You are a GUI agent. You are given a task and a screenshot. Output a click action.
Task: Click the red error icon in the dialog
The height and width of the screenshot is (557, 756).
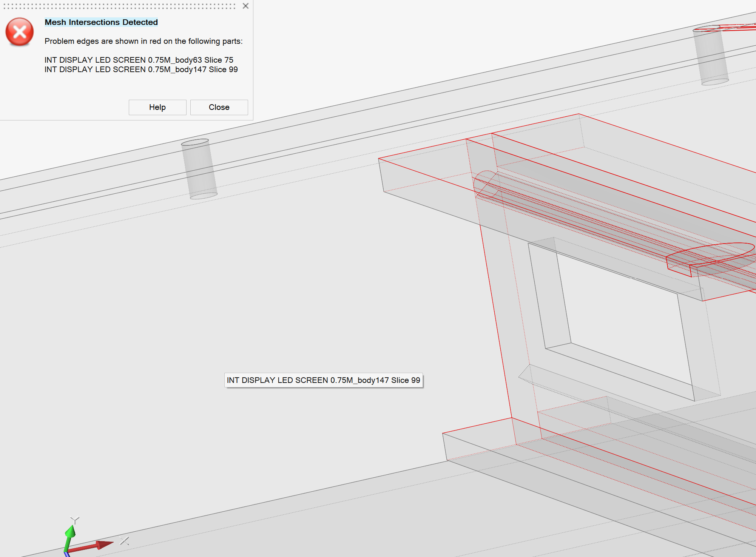pos(19,32)
